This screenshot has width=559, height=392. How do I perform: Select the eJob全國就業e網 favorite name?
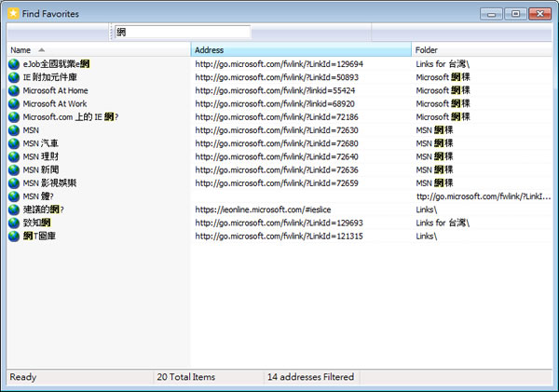pos(56,64)
